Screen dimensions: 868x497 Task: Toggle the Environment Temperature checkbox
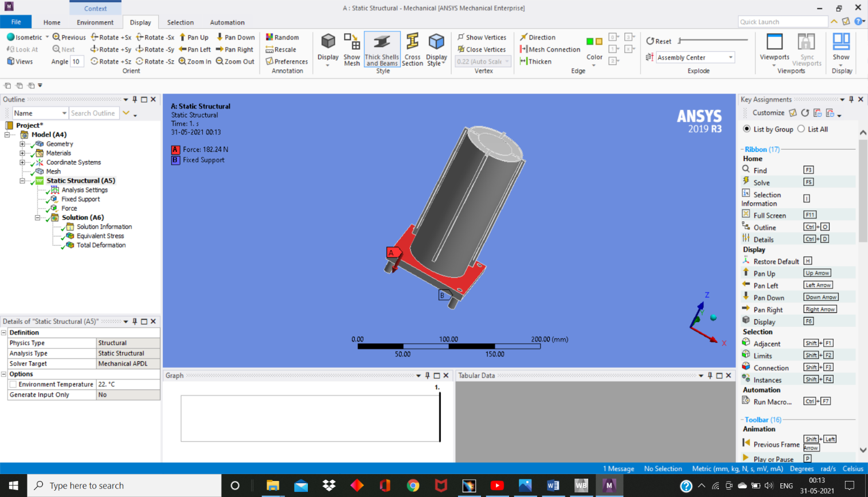[13, 385]
